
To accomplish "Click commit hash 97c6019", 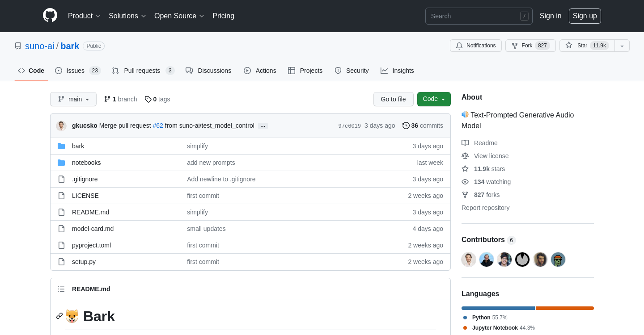I will pos(350,126).
